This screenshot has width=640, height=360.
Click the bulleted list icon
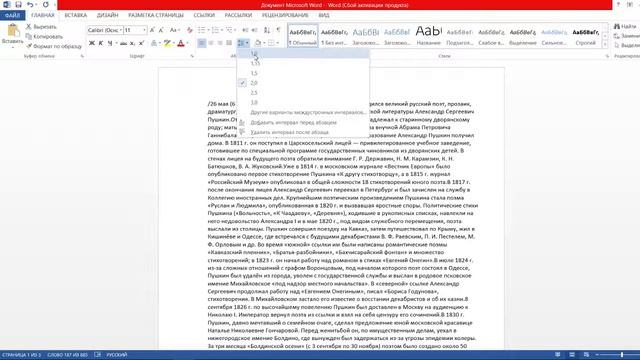(x=201, y=30)
